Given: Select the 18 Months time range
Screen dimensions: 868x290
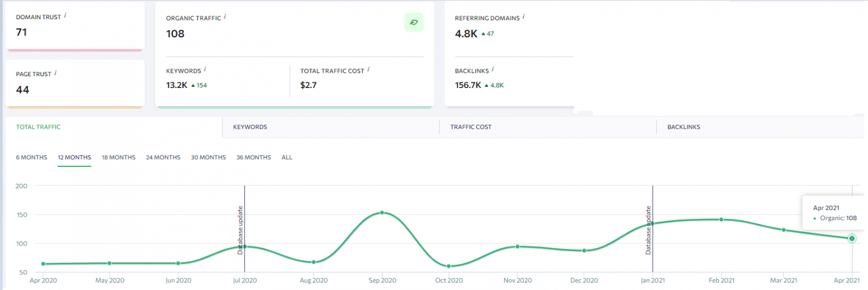Looking at the screenshot, I should tap(119, 157).
